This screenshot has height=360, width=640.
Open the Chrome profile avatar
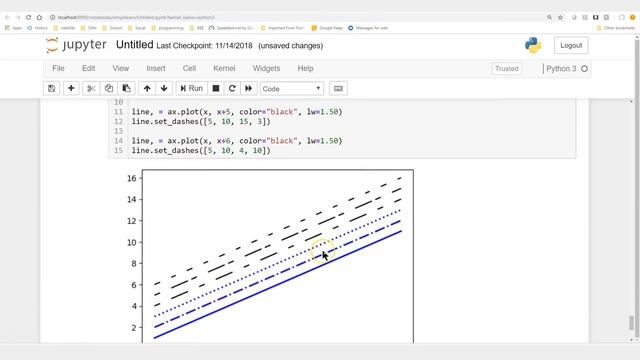633,18
